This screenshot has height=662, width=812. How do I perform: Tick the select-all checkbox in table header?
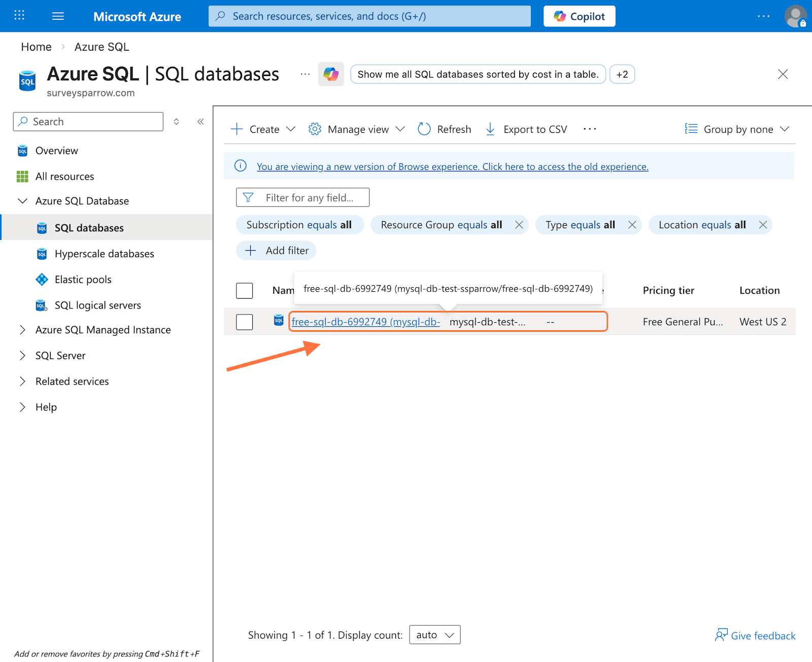coord(245,291)
